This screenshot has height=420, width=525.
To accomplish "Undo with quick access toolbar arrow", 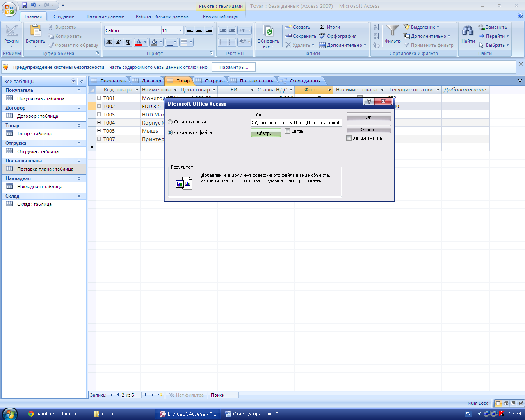I will [x=34, y=5].
